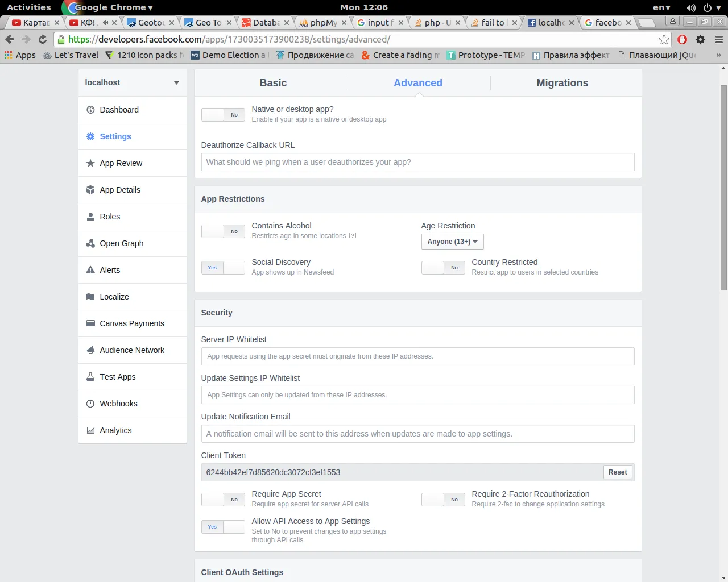728x582 pixels.
Task: Click the browser address bar URL
Action: point(229,39)
